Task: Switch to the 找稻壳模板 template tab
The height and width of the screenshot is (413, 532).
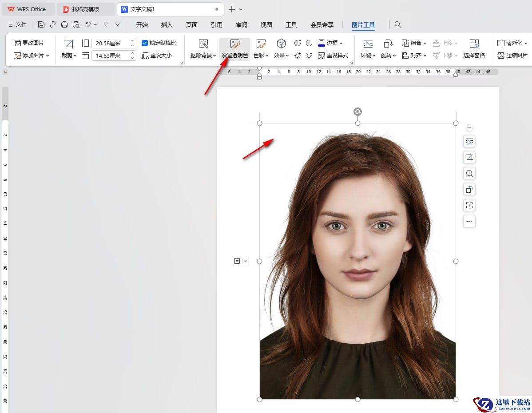Action: tap(85, 9)
